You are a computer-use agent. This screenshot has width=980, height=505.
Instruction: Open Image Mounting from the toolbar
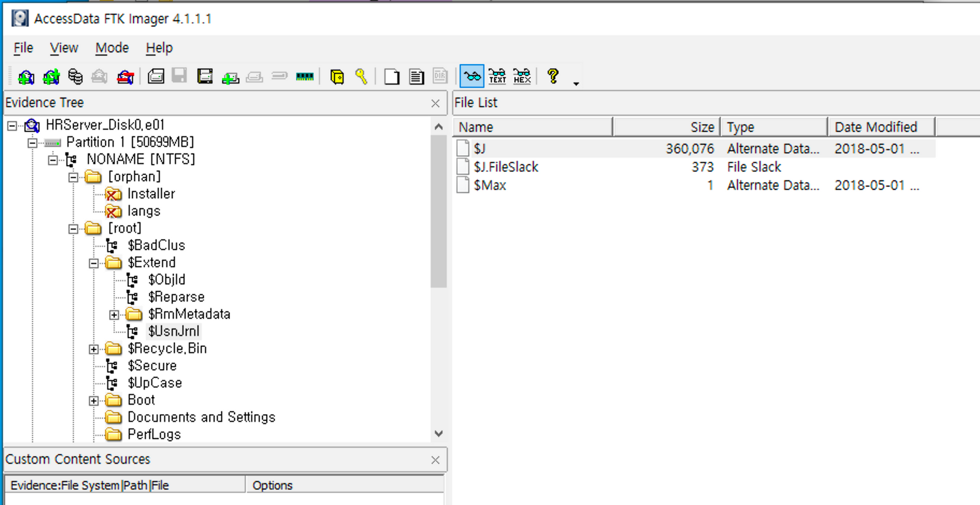tap(75, 76)
